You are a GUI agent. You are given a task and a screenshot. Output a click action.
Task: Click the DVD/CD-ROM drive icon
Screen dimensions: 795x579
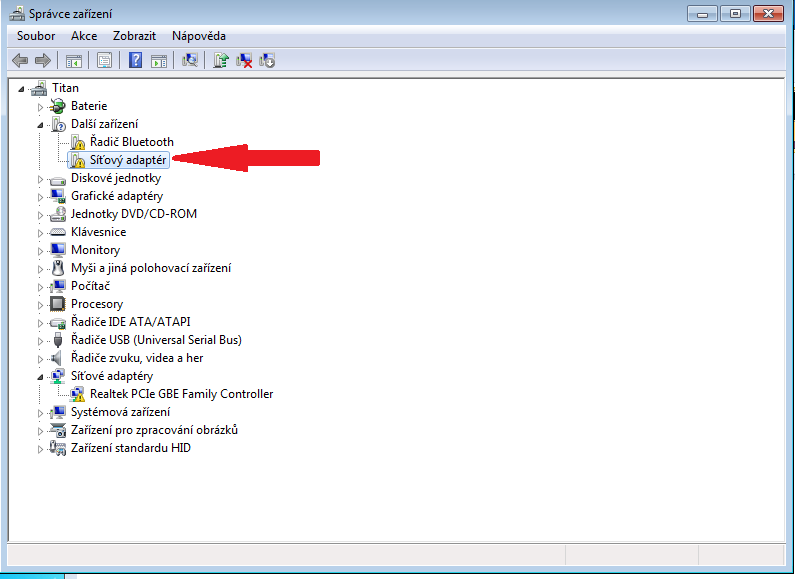pyautogui.click(x=58, y=214)
